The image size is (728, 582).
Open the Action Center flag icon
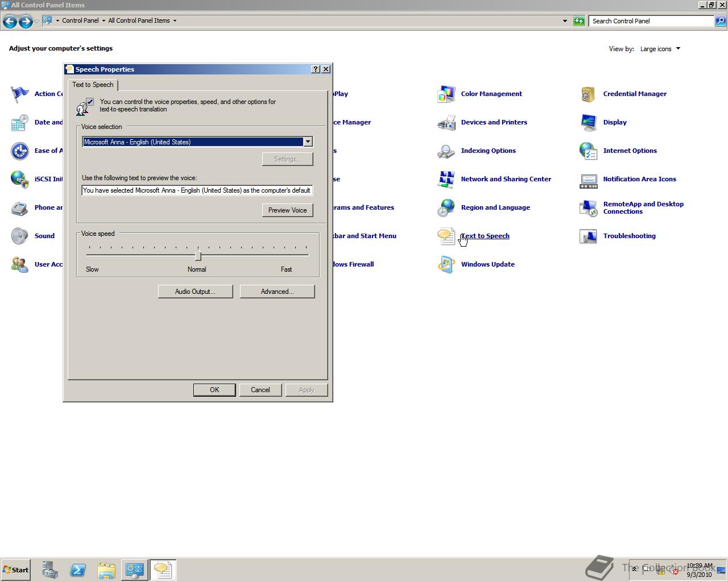[20, 94]
